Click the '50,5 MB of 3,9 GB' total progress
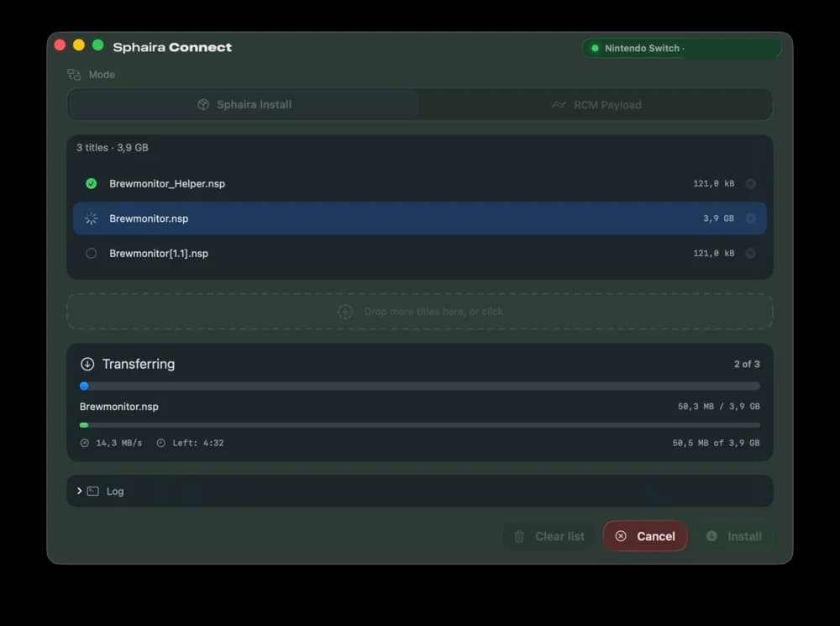Screen dimensions: 840x626 click(716, 443)
